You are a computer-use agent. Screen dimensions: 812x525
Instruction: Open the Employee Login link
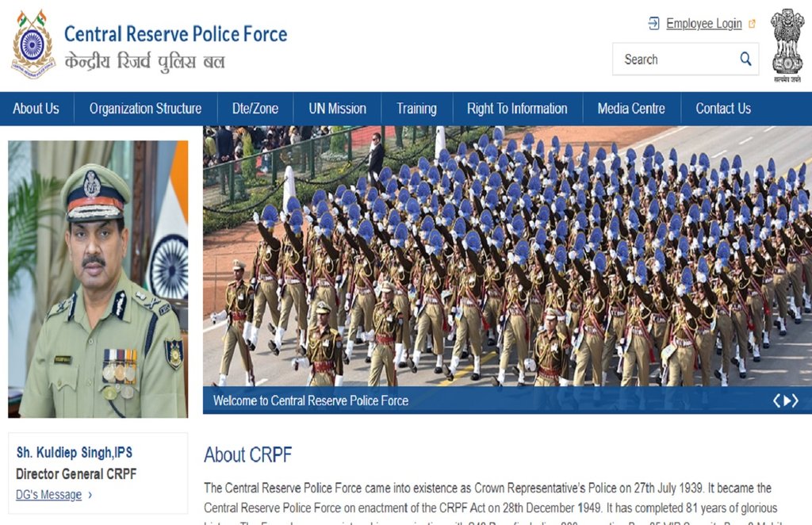[704, 24]
